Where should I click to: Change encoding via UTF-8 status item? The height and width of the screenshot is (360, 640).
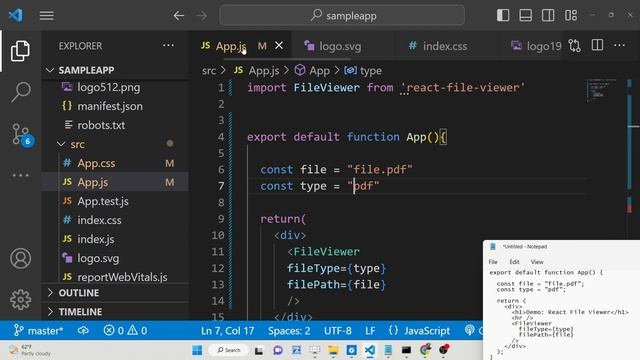tap(338, 330)
